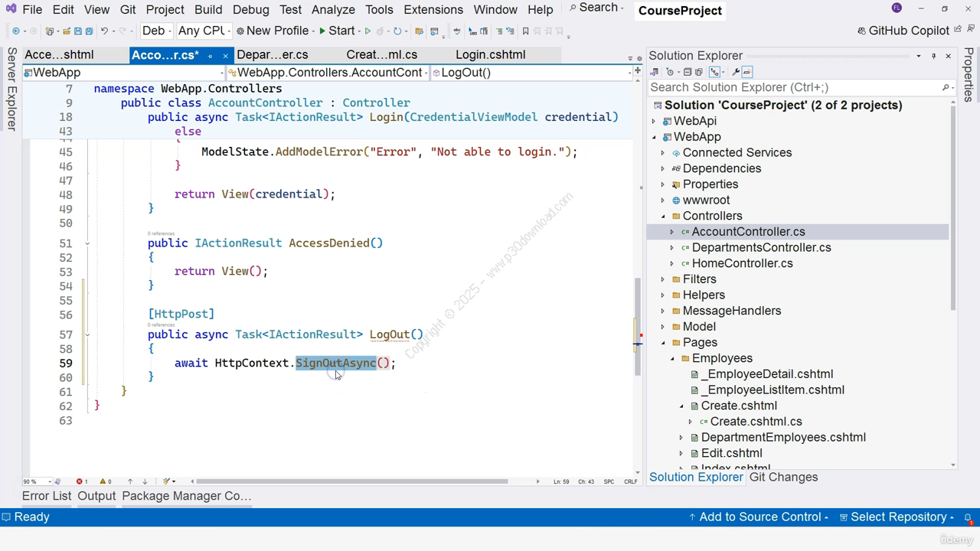Open the Server Explorer side tab
The height and width of the screenshot is (551, 980).
pos(11,89)
